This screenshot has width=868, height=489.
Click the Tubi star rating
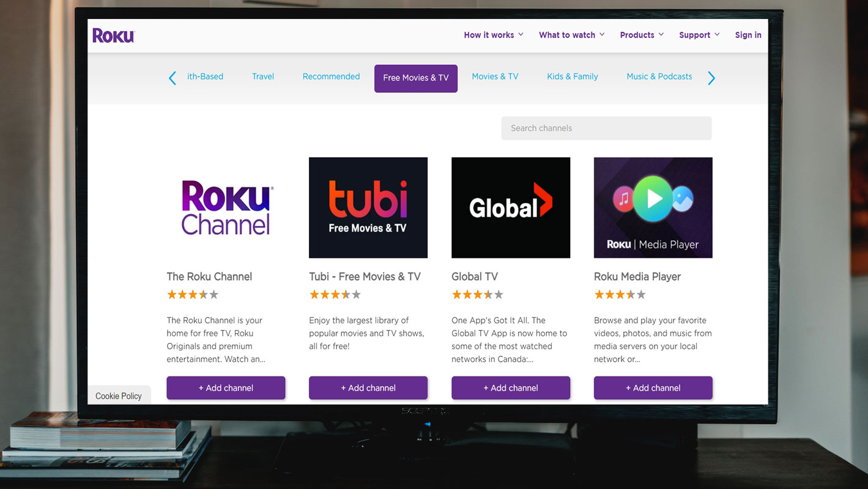[x=335, y=295]
